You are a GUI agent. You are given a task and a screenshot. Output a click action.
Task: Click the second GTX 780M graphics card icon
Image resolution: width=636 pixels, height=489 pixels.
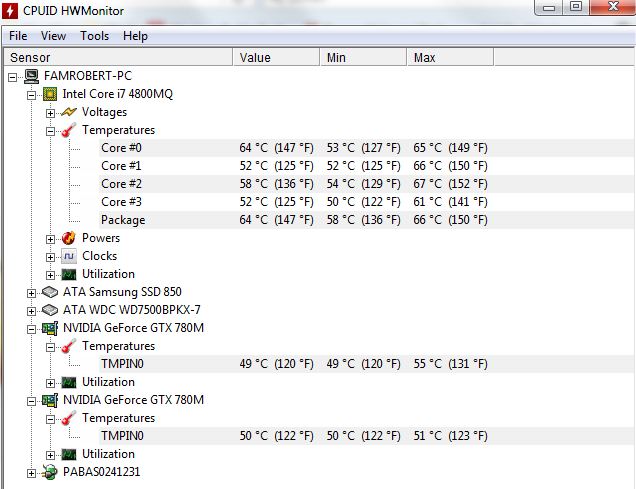[50, 400]
